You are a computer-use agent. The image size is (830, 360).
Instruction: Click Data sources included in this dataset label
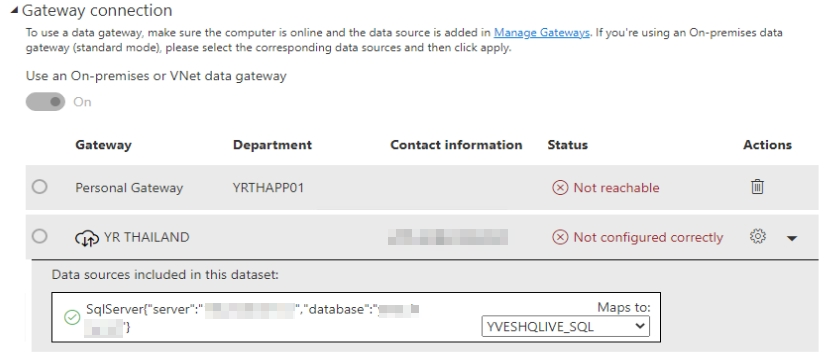tap(165, 275)
